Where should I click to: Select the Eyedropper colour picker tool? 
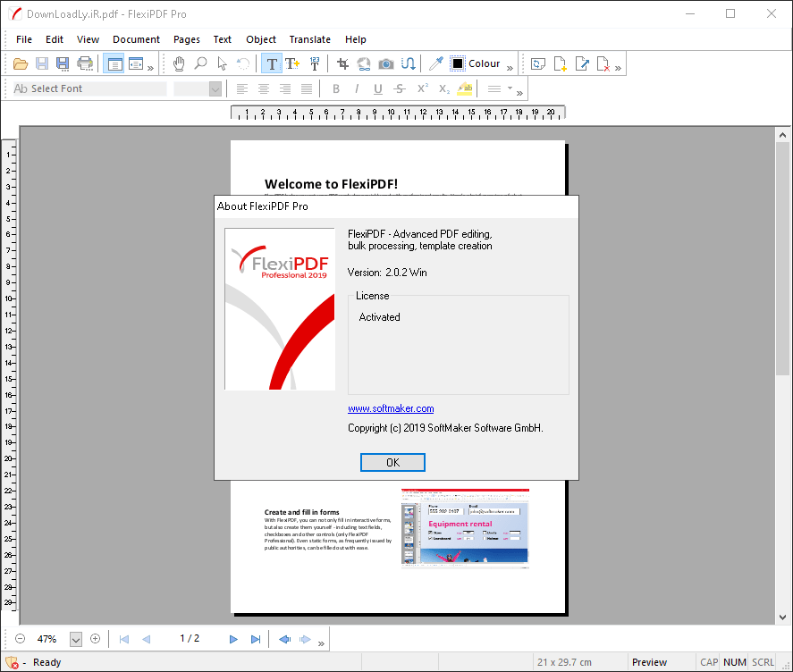[436, 63]
